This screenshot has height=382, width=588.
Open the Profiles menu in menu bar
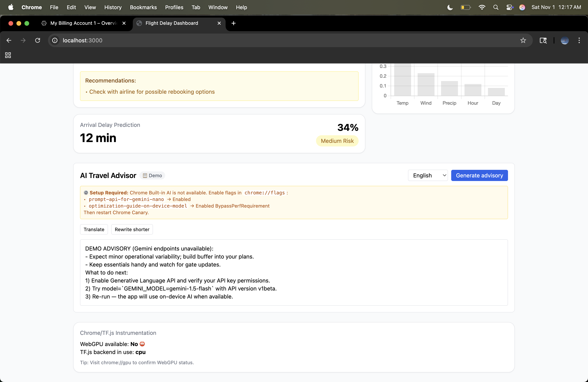point(174,7)
